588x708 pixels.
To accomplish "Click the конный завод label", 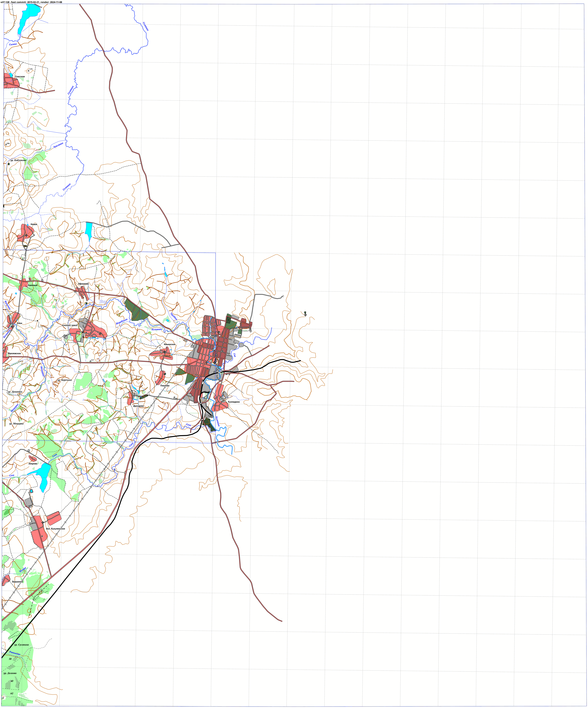I will 70,325.
